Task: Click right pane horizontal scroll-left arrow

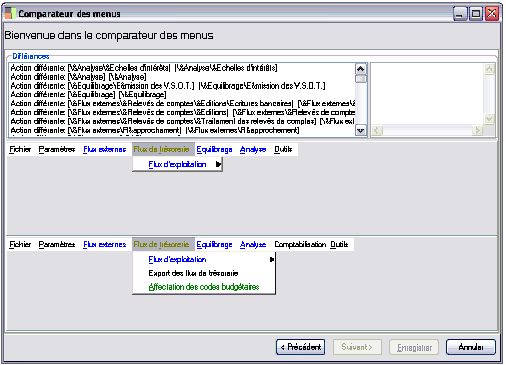Action: pyautogui.click(x=377, y=131)
